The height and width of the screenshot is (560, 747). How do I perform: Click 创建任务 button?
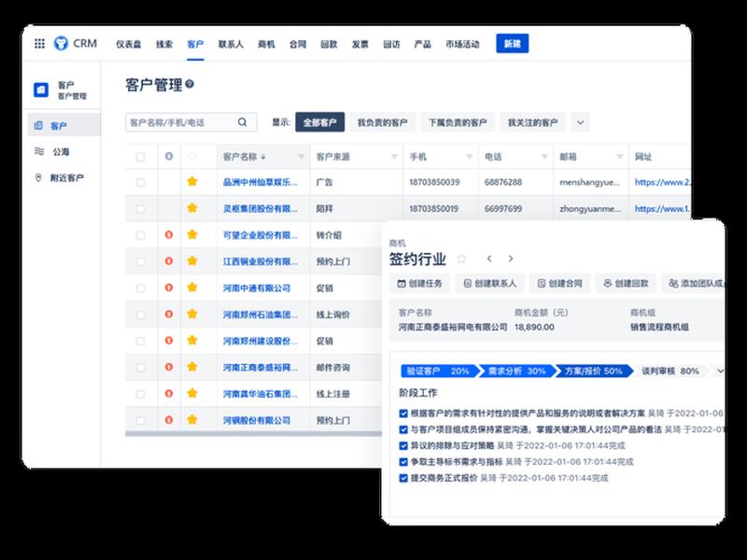[x=419, y=284]
